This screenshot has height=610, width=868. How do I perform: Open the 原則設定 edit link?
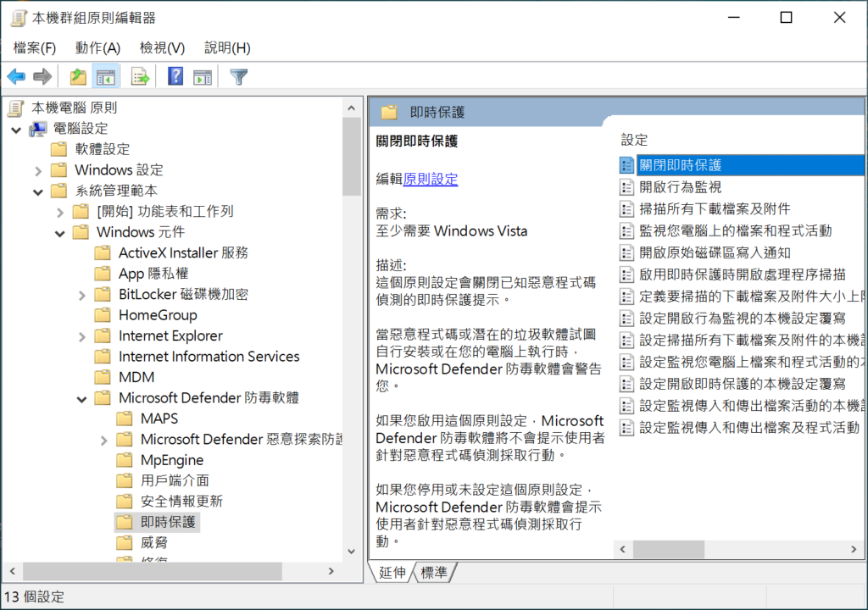(x=430, y=180)
